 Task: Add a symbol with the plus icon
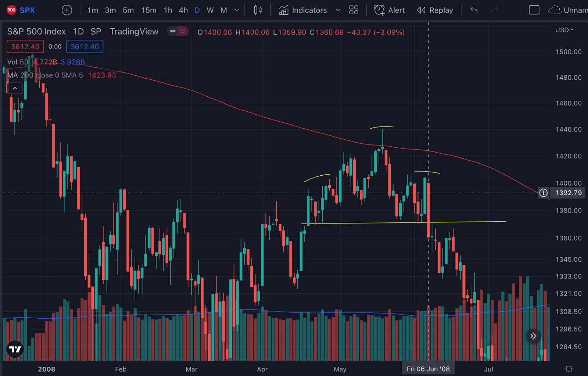67,10
